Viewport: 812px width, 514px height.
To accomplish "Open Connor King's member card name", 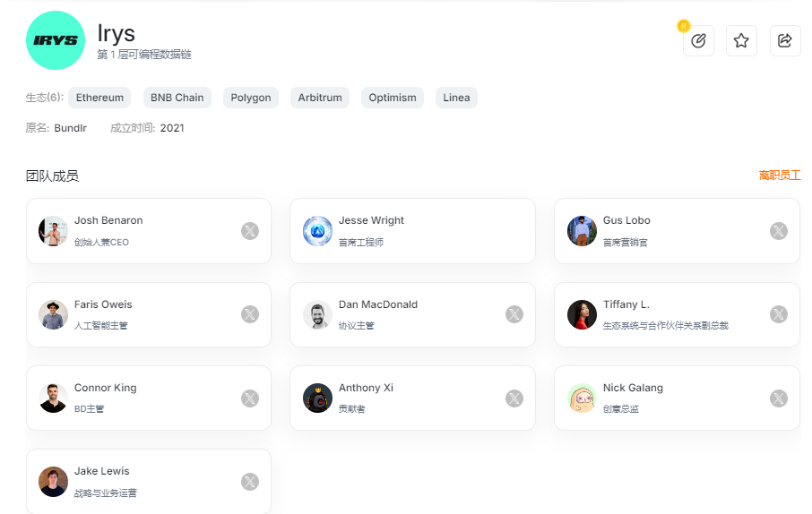I will click(x=106, y=388).
